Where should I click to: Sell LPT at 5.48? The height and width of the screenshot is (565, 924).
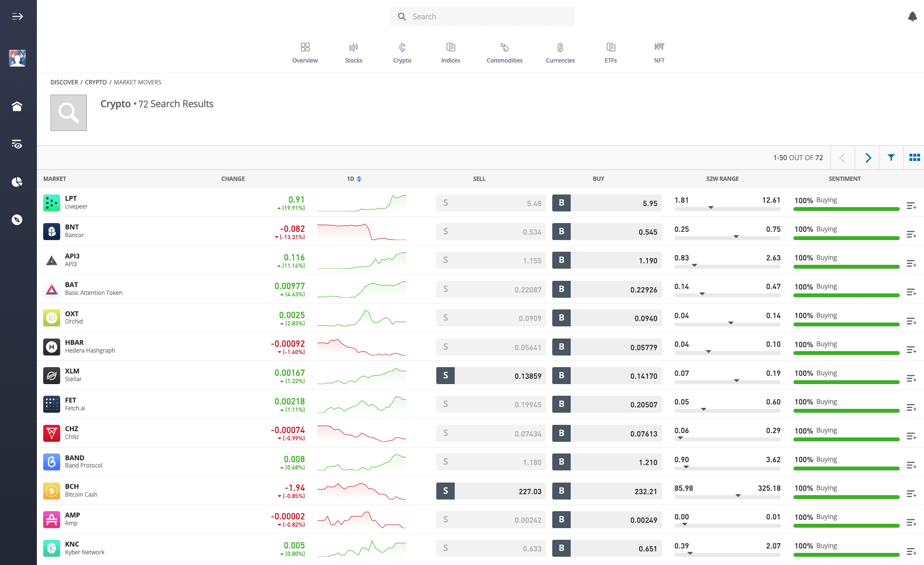point(491,203)
